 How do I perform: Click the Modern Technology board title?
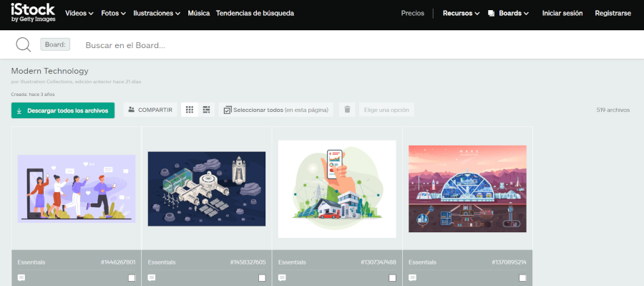click(49, 71)
